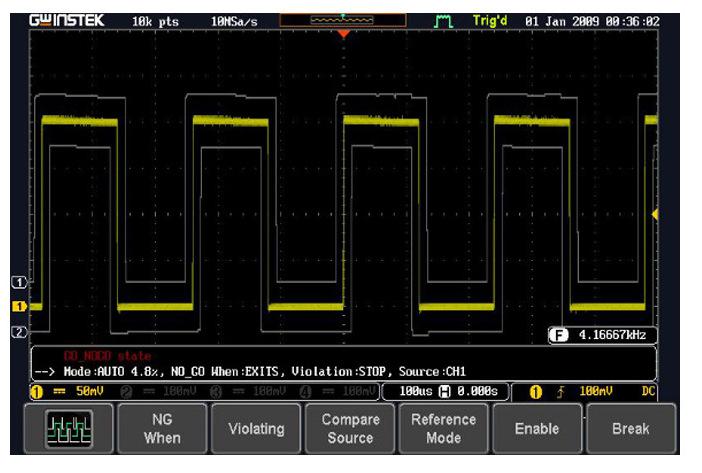Click the reference 2 marker on left edge
702x473 pixels.
(x=17, y=331)
